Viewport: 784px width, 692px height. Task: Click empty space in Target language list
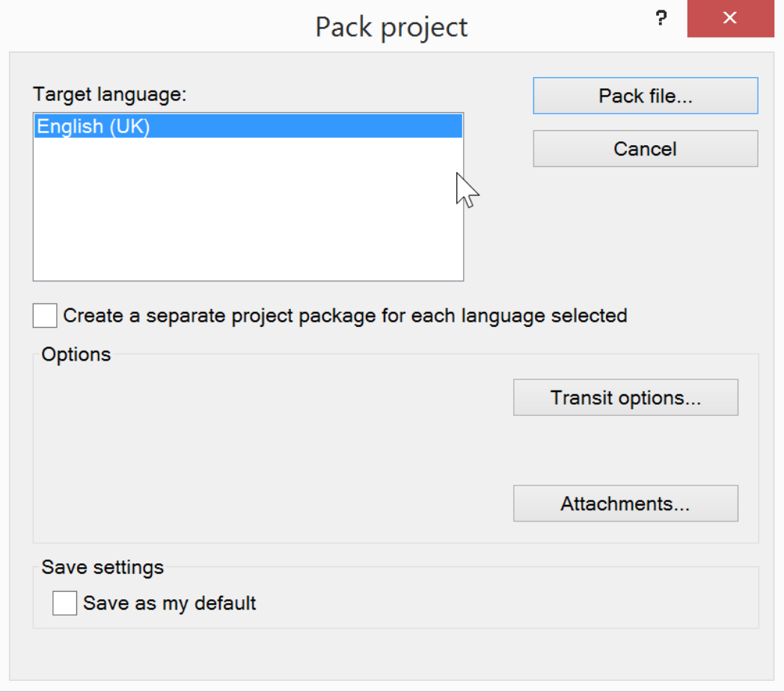247,217
